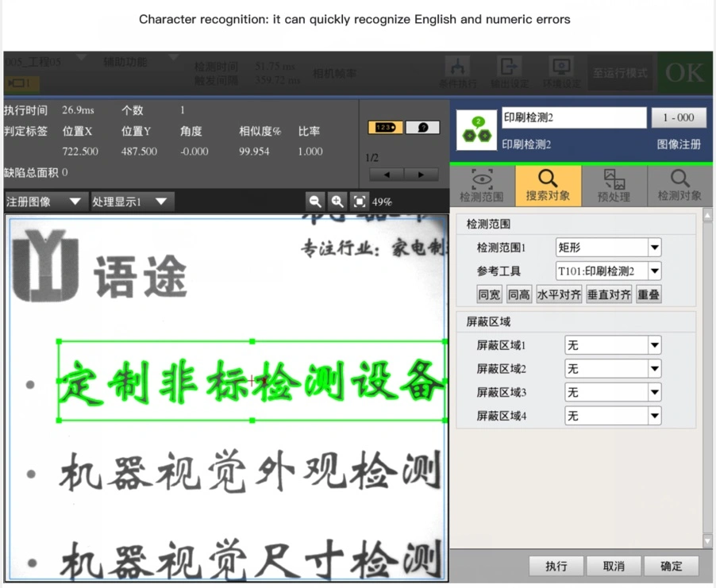Switch to run mode with 至运行模式

pos(620,73)
